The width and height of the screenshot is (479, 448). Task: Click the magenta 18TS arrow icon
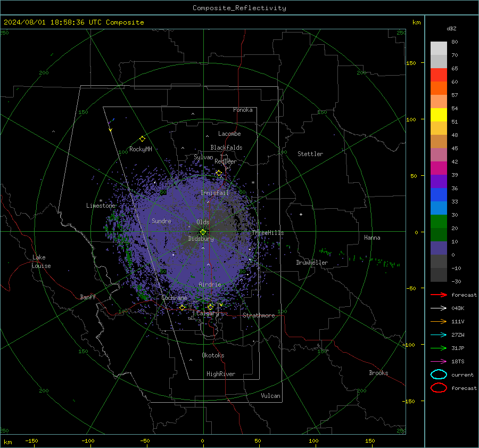pyautogui.click(x=439, y=362)
